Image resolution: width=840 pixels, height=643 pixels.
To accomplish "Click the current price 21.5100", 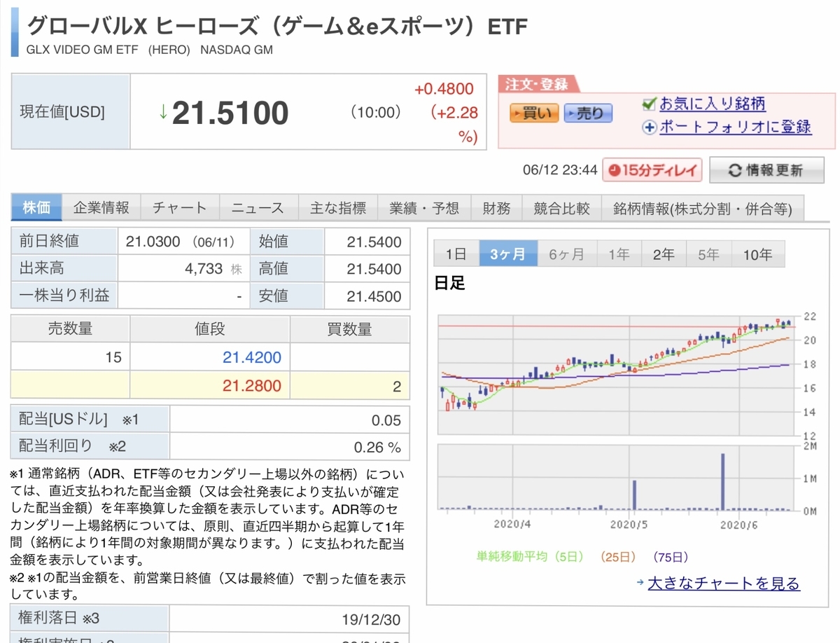I will (x=230, y=113).
